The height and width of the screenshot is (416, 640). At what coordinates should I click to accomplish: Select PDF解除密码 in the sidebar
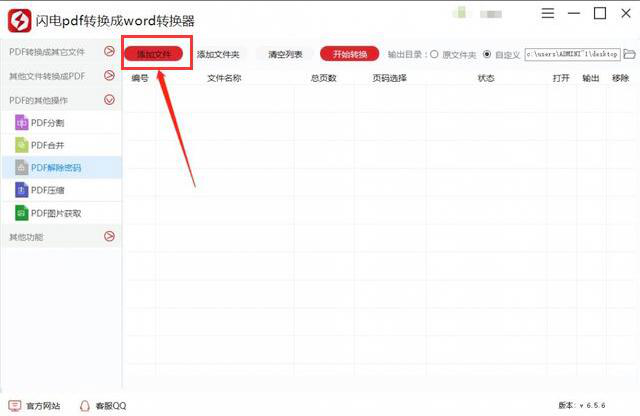(62, 167)
